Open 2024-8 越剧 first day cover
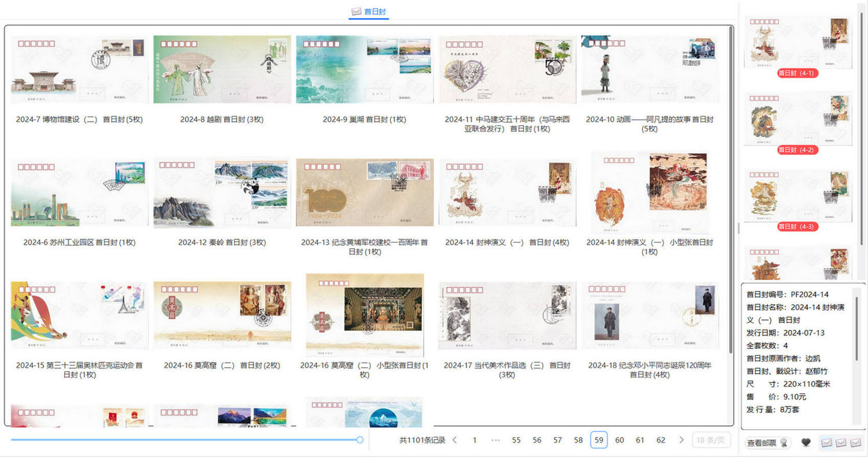Screen dimensions: 868x457 [x=222, y=69]
